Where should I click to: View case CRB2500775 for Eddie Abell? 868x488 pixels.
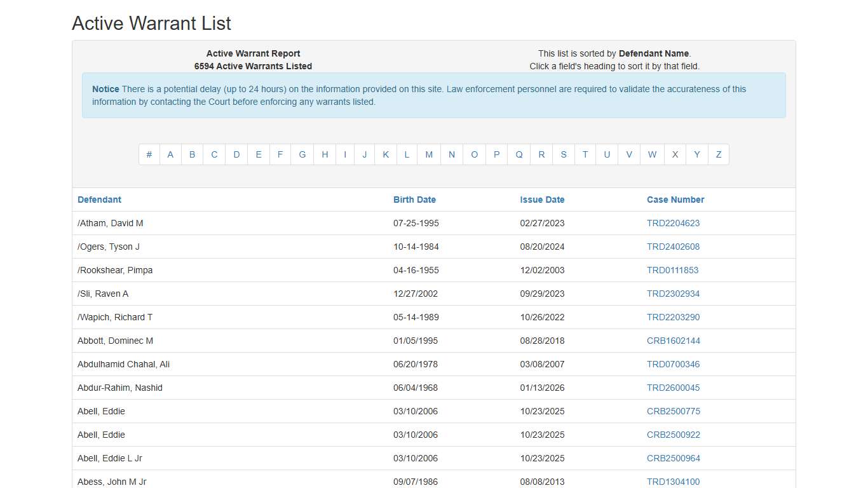click(674, 411)
